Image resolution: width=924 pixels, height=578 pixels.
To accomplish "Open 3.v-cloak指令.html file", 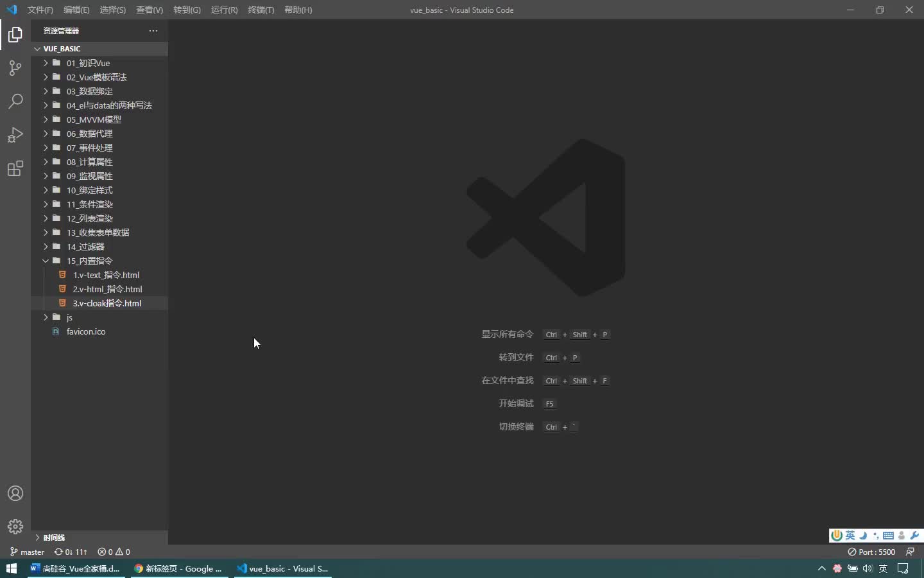I will 99,303.
